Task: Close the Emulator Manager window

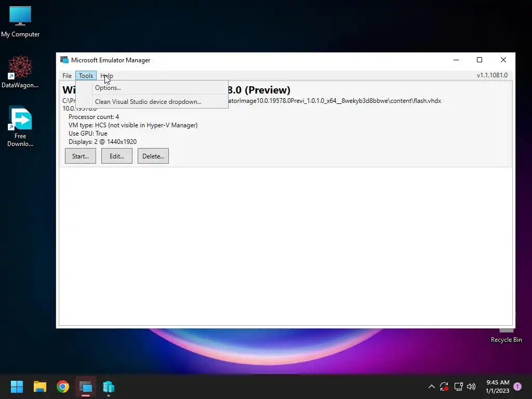Action: pyautogui.click(x=503, y=60)
